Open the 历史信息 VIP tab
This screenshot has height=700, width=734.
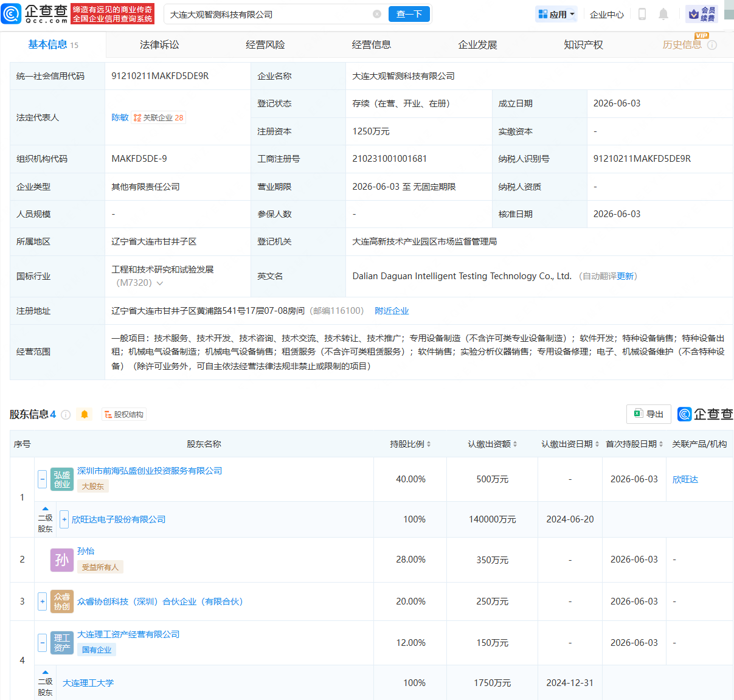pos(682,45)
